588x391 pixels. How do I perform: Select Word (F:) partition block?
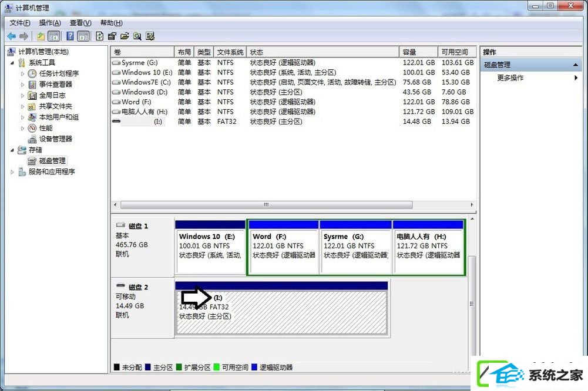(x=284, y=247)
